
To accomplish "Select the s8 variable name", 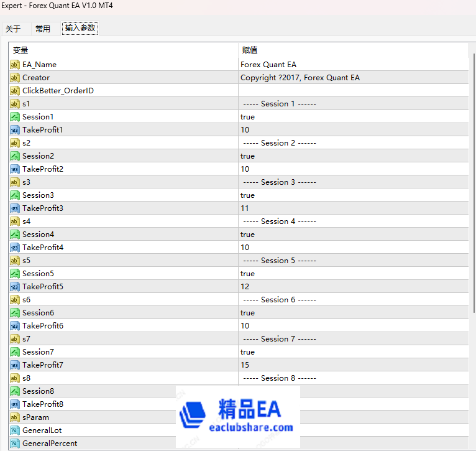I will pyautogui.click(x=27, y=378).
